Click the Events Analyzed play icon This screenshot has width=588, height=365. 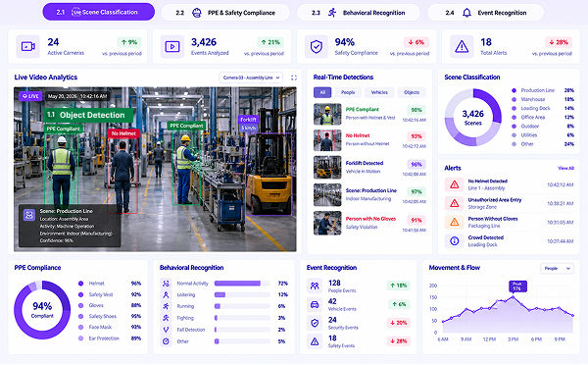172,46
